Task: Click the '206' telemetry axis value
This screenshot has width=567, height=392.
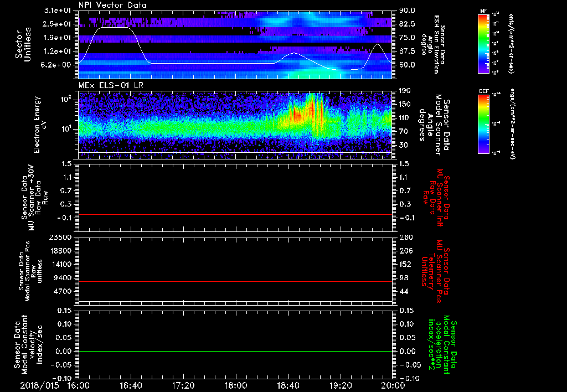Action: click(405, 251)
